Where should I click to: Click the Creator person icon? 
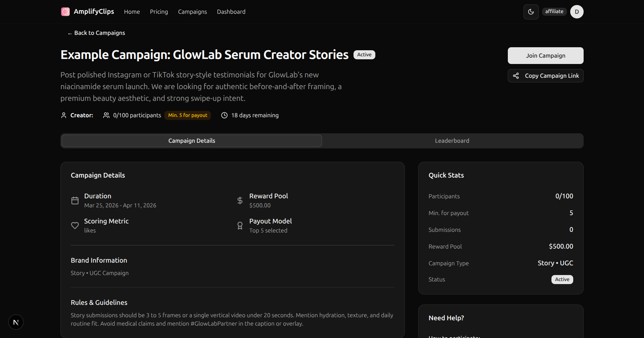(64, 115)
